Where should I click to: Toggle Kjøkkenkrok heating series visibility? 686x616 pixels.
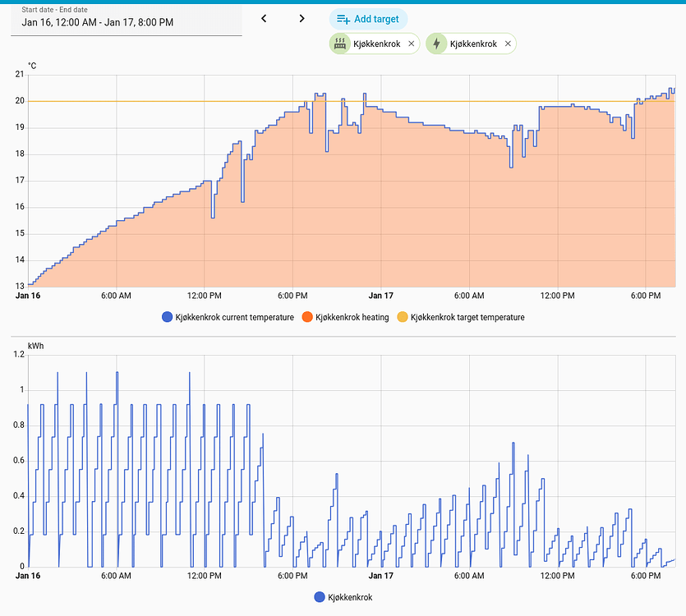(x=346, y=317)
